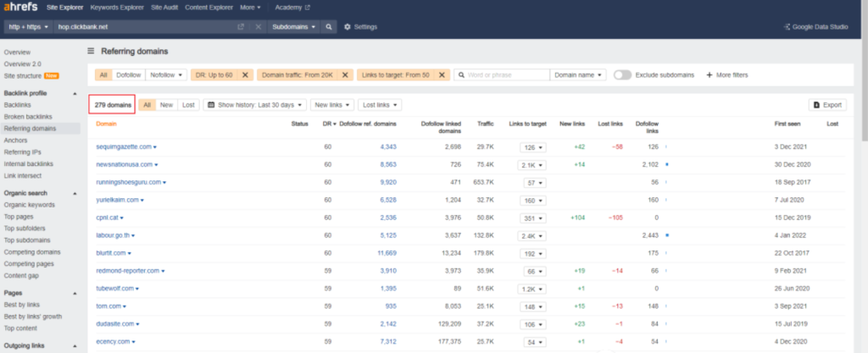Click dudasite.com dofollow ref. domains 2,142
Image resolution: width=868 pixels, height=353 pixels.
[x=388, y=323]
